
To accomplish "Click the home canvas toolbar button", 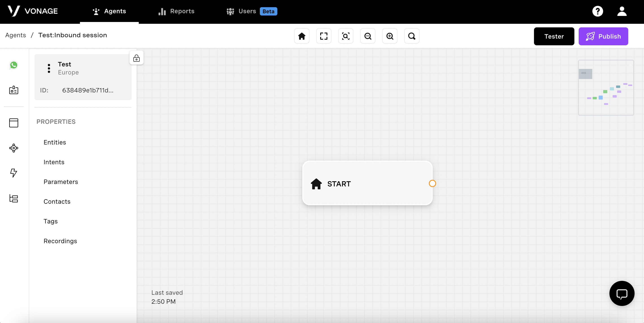I will pyautogui.click(x=302, y=36).
